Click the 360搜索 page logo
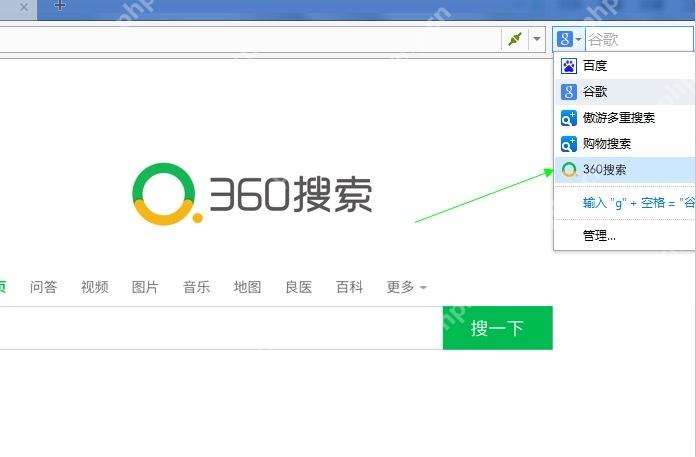 click(252, 194)
